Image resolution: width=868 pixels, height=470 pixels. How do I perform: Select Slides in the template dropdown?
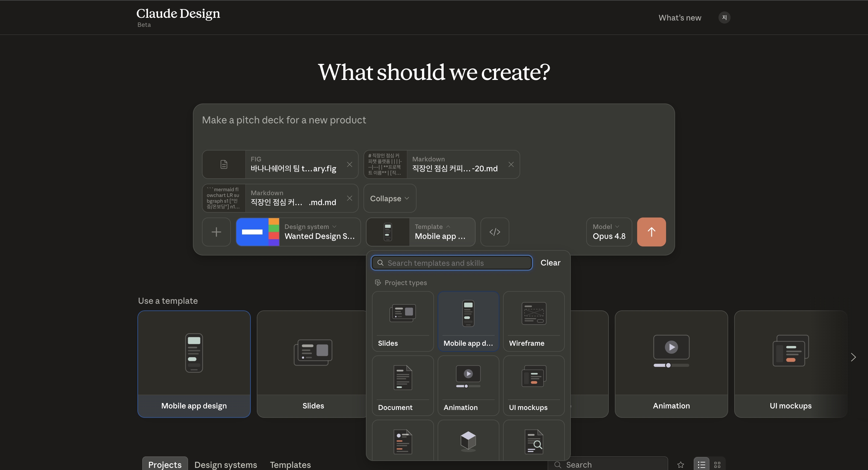pos(403,321)
